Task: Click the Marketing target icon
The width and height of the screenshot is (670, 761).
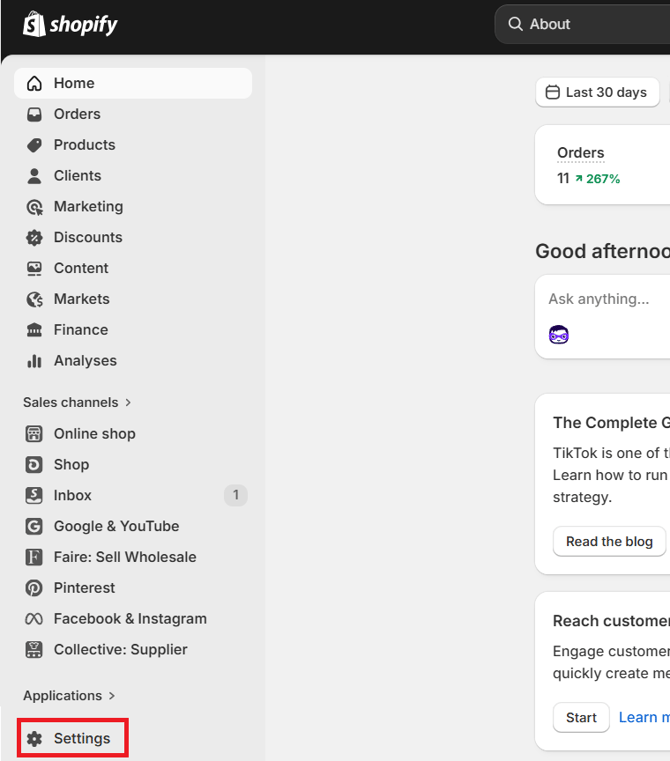Action: (34, 207)
